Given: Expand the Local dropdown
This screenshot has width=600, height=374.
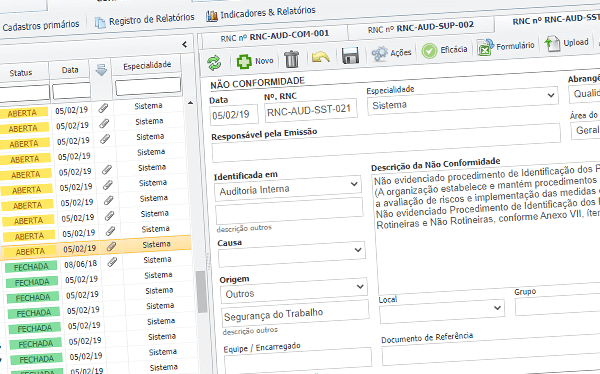Looking at the screenshot, I should point(497,307).
